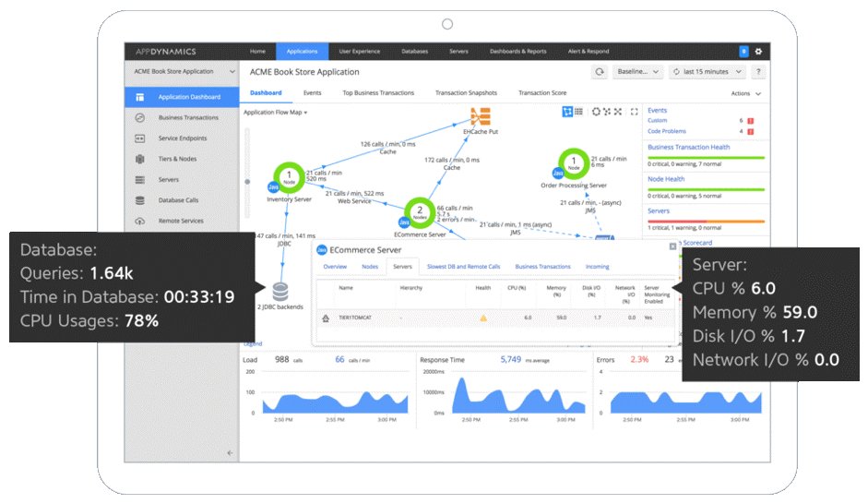Open the Overview tab in ECommerce popup
Viewport: 868px width, 504px height.
pyautogui.click(x=335, y=267)
